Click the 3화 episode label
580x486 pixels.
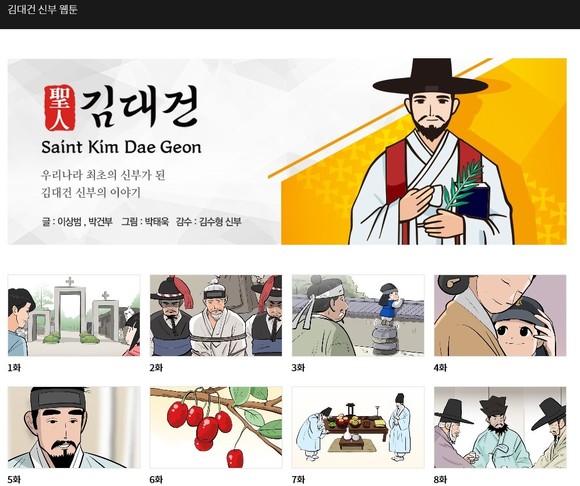click(298, 368)
